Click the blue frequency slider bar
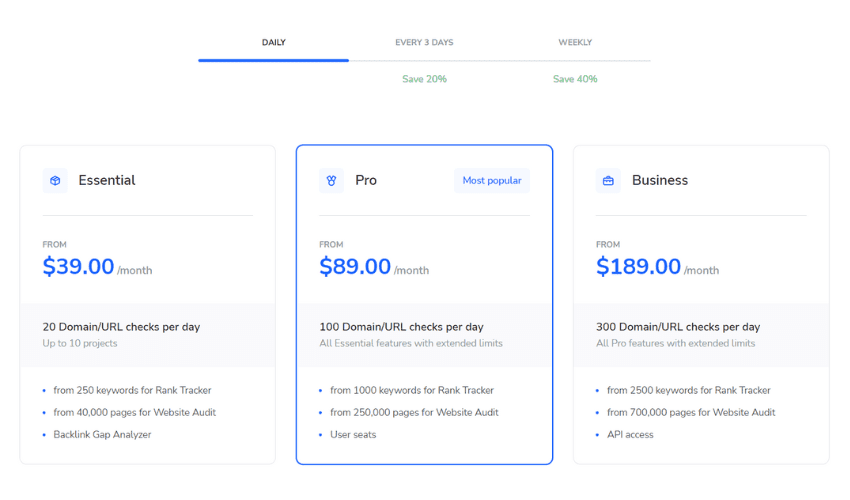 tap(274, 60)
